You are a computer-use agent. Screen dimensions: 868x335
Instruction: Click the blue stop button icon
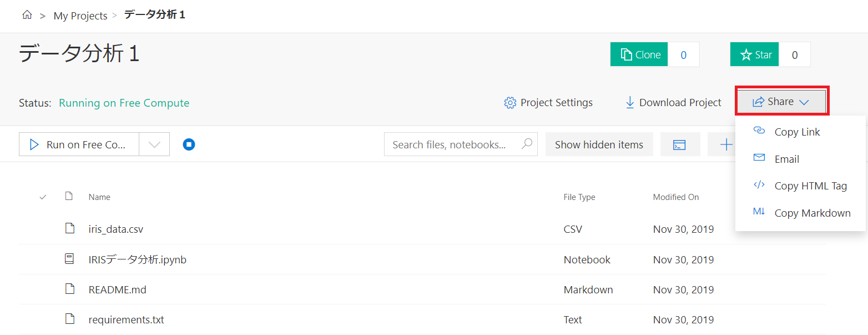click(189, 144)
